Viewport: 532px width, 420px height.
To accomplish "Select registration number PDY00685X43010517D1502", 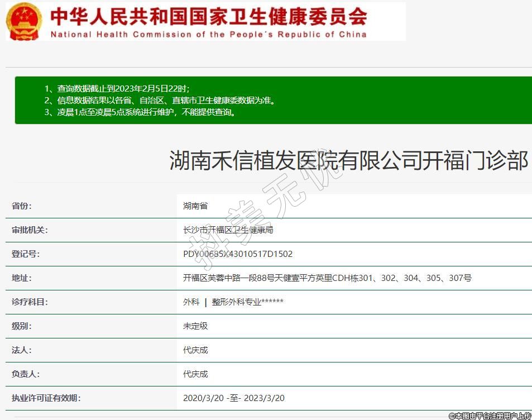I will click(x=238, y=254).
